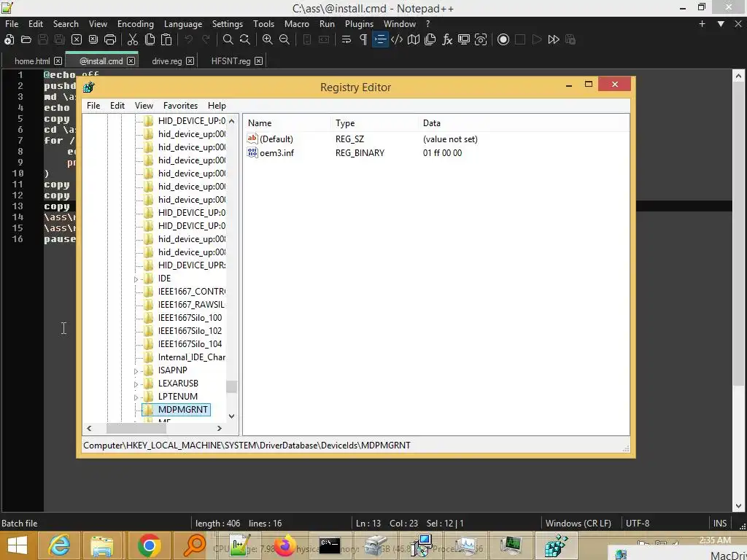Image resolution: width=747 pixels, height=560 pixels.
Task: Click the Replace icon next to Find
Action: pos(245,39)
